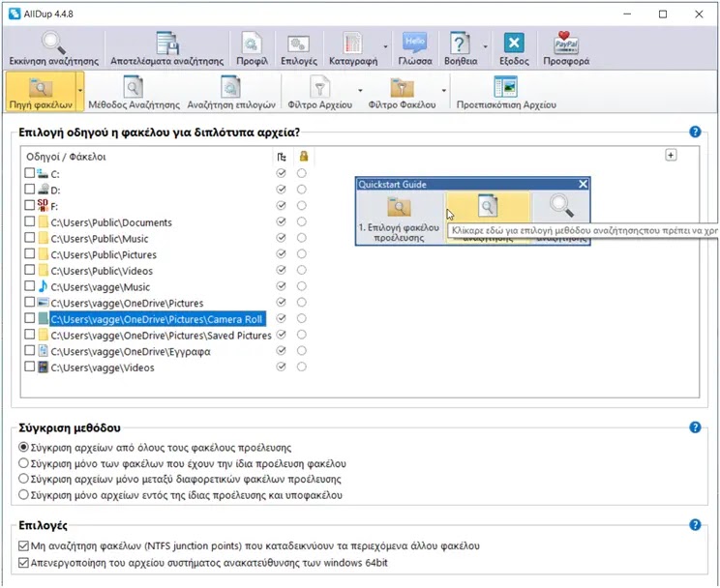Expand the Φίλτρο Αρχείου dropdown arrow
720x588 pixels.
coord(360,91)
